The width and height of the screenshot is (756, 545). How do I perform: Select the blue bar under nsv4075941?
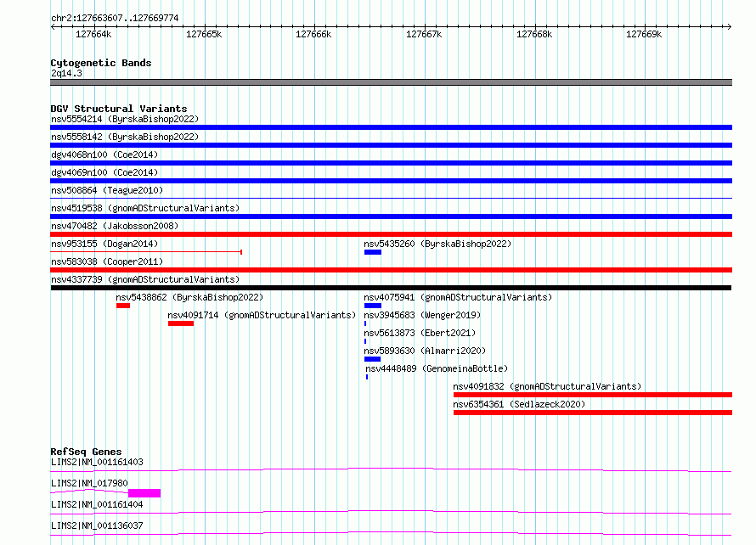click(x=373, y=306)
